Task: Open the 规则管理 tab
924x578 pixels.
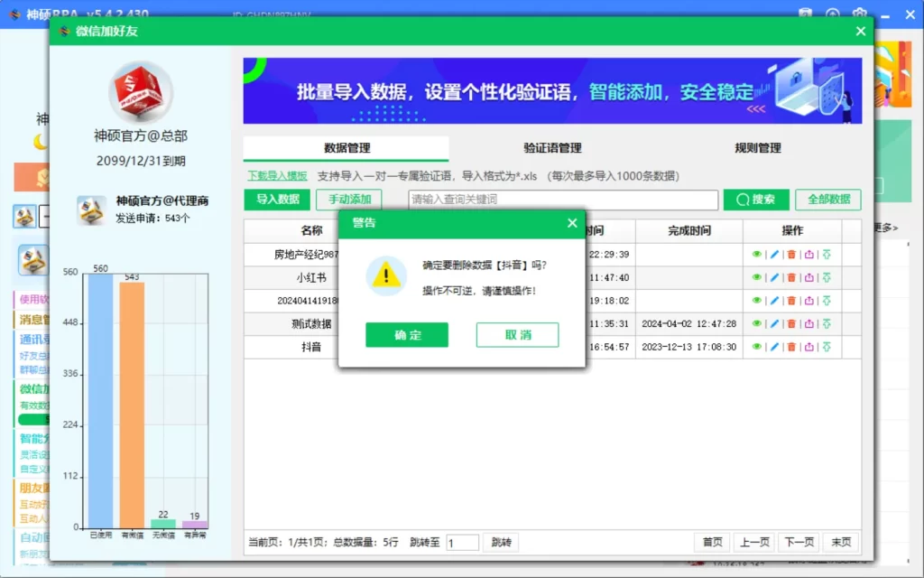Action: 756,147
